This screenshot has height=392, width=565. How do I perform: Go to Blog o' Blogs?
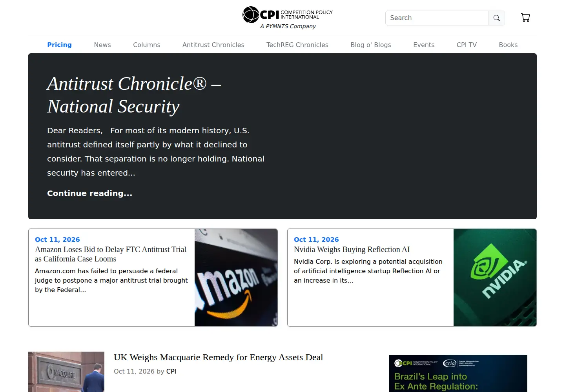[371, 45]
